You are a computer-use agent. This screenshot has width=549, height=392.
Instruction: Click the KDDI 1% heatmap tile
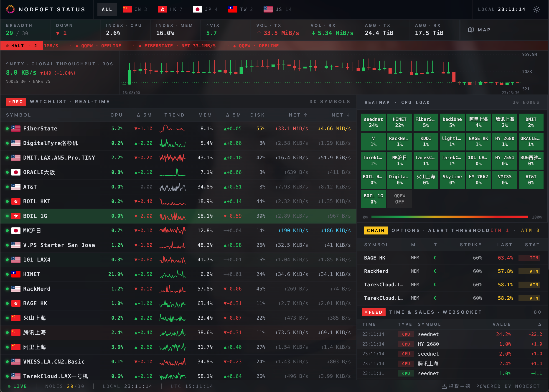coord(426,141)
